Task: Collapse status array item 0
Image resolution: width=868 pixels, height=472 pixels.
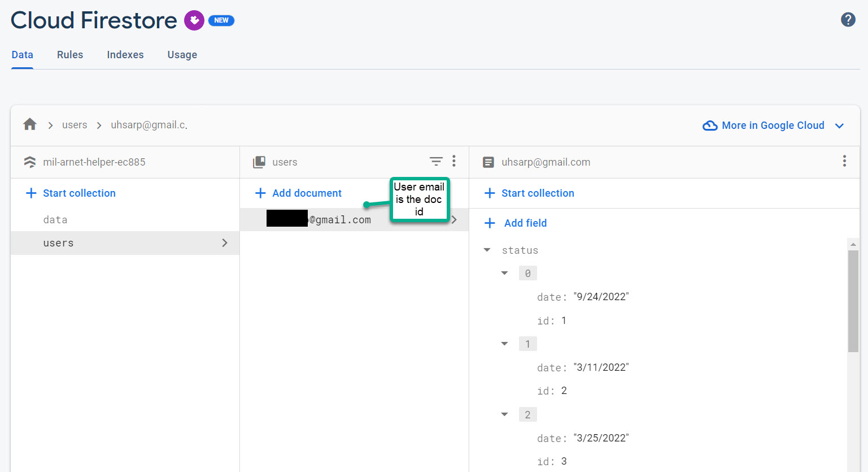Action: coord(504,273)
